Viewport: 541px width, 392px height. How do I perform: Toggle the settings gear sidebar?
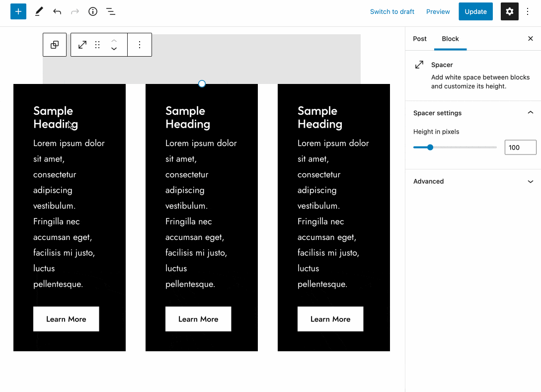coord(509,11)
